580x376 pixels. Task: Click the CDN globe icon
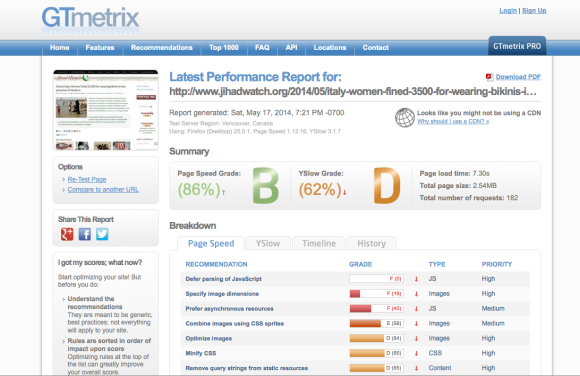pos(405,118)
